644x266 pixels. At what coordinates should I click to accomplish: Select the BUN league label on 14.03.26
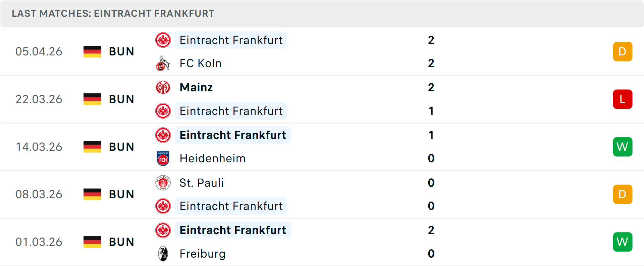(121, 147)
